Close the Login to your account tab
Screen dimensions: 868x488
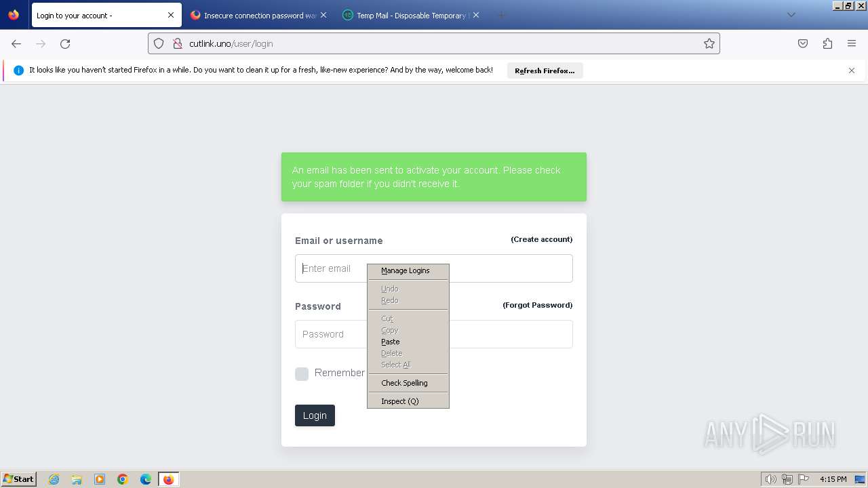pos(171,15)
